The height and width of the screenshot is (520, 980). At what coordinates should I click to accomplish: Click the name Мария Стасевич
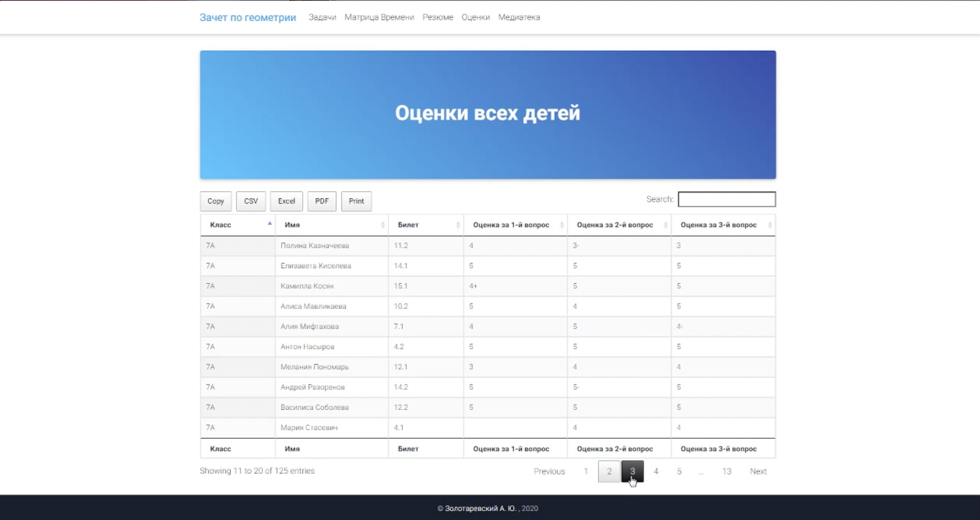point(309,427)
